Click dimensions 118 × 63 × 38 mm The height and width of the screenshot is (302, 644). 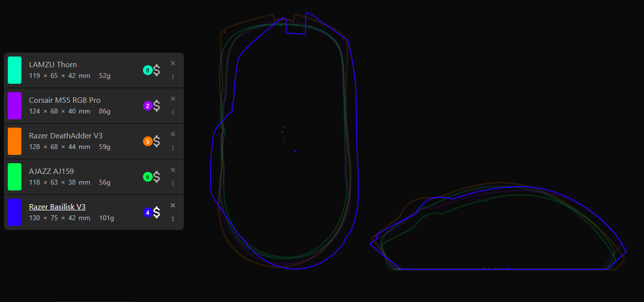point(60,182)
